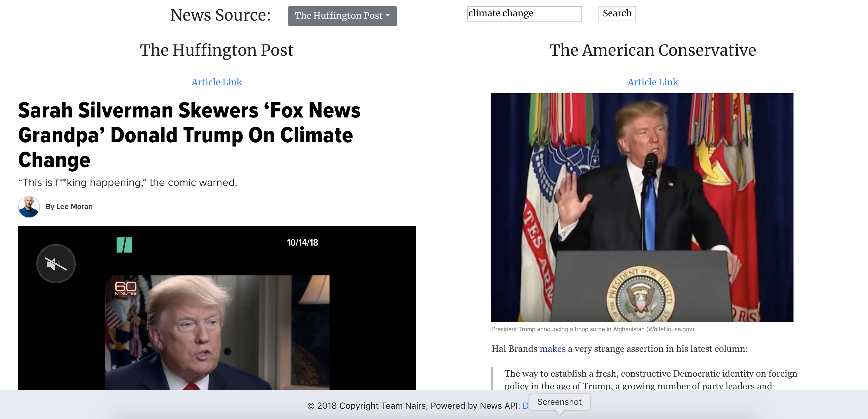Image resolution: width=868 pixels, height=419 pixels.
Task: Follow the "makes" link in the article
Action: coord(552,348)
